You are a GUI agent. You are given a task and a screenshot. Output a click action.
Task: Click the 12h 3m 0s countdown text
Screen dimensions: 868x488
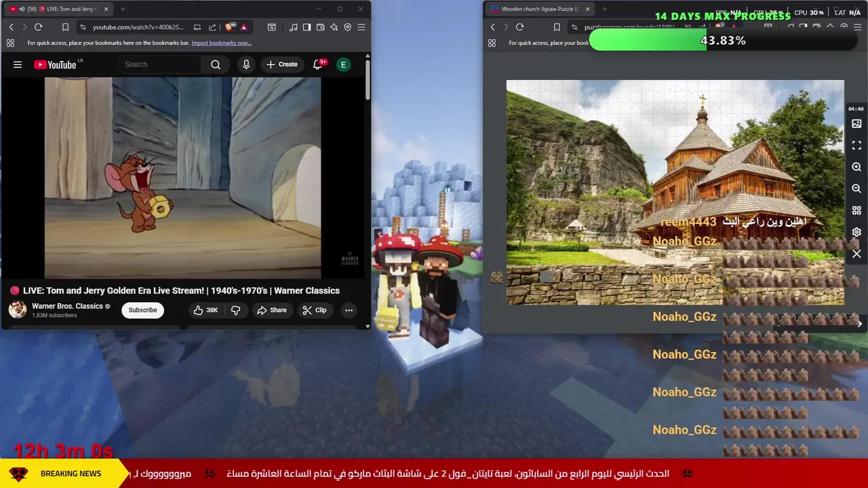point(63,451)
